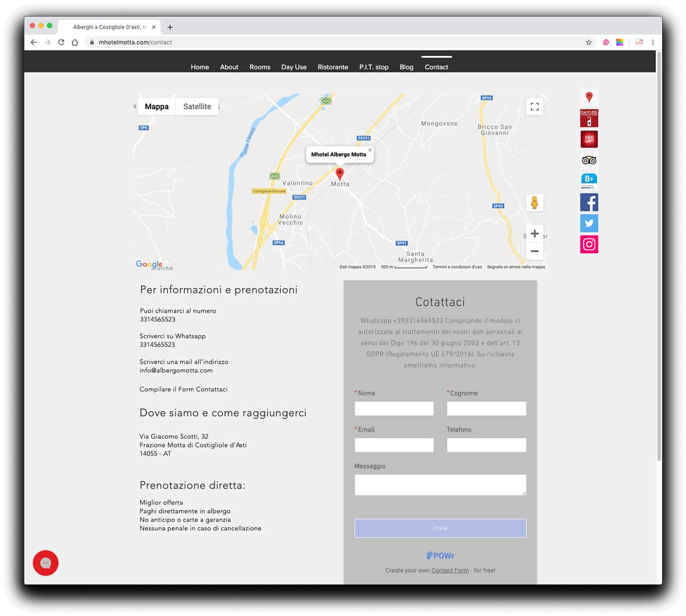
Task: Click the site padlock icon
Action: point(91,42)
